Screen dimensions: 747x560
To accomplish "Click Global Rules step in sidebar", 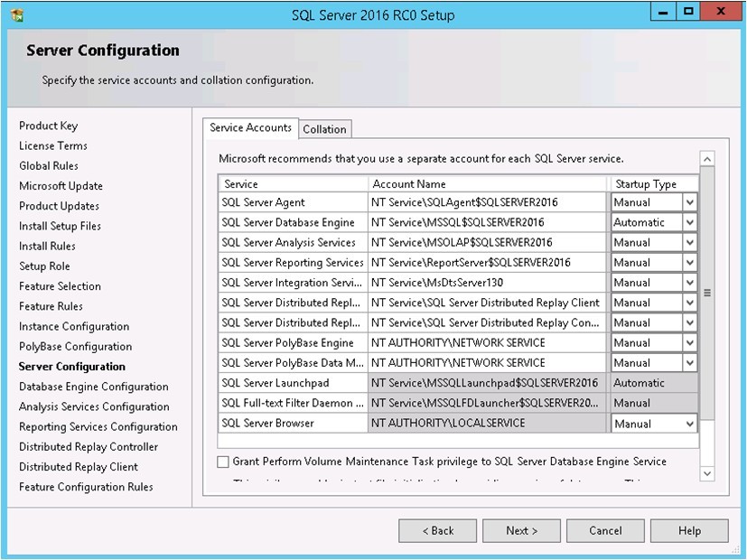I will [x=49, y=165].
